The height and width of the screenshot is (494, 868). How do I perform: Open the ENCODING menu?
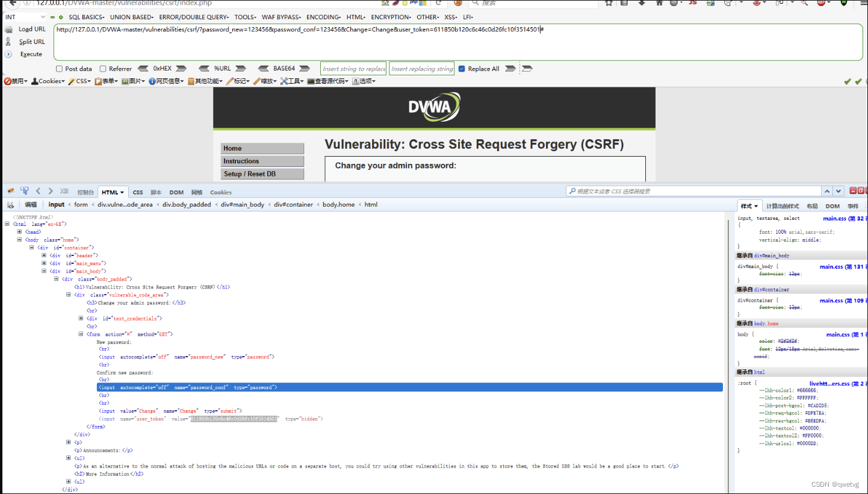point(324,17)
